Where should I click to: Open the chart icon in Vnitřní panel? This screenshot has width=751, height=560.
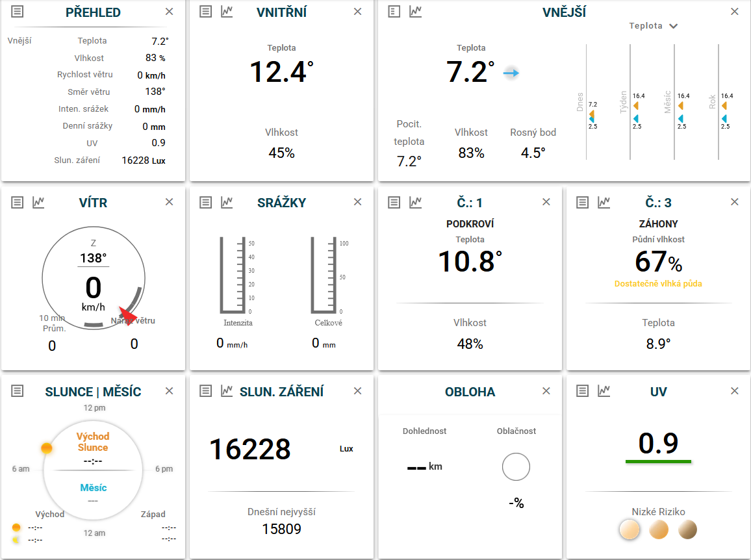click(227, 12)
